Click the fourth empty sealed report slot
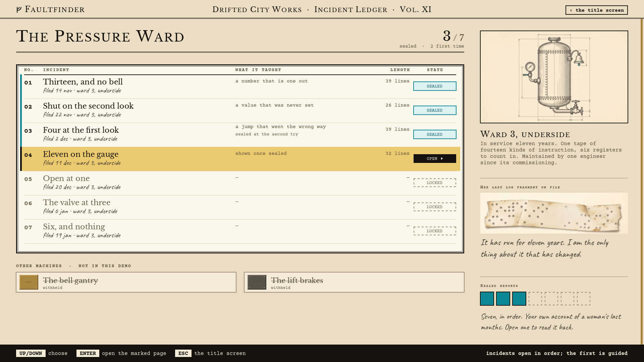Image resolution: width=644 pixels, height=362 pixels. coord(535,299)
